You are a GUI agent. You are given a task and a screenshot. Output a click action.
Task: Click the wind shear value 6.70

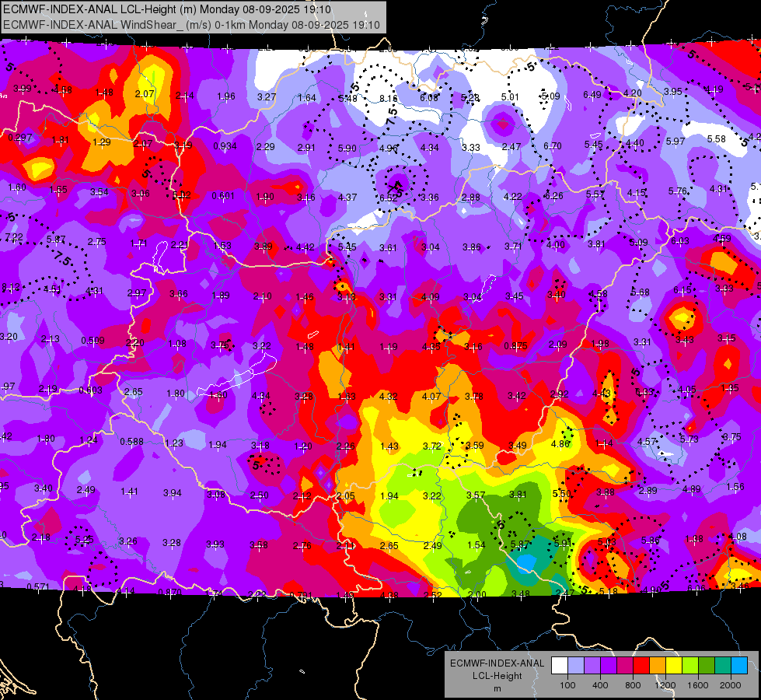(553, 145)
